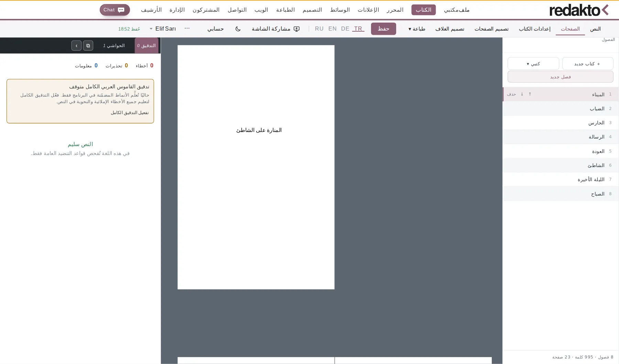Switch language to EN

coord(333,29)
